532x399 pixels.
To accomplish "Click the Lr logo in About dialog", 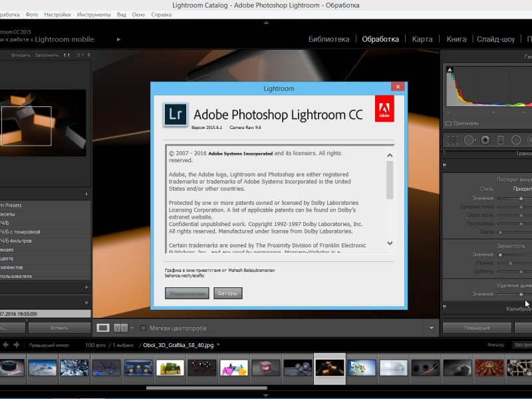I will tap(176, 114).
